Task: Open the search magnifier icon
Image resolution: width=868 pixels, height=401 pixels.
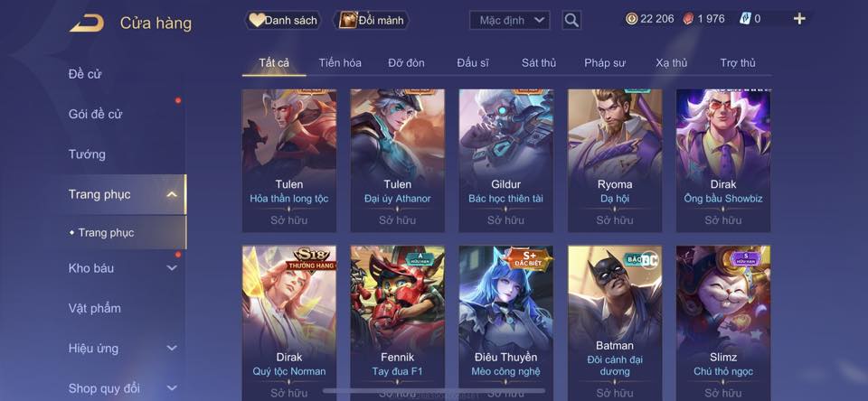Action: [x=571, y=21]
